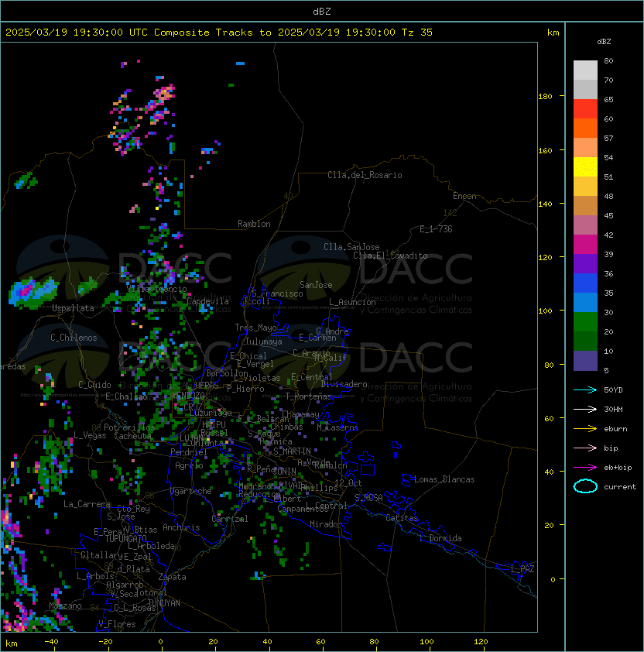Click the TUPUNGATO place label
Image resolution: width=644 pixels, height=652 pixels.
tap(125, 538)
